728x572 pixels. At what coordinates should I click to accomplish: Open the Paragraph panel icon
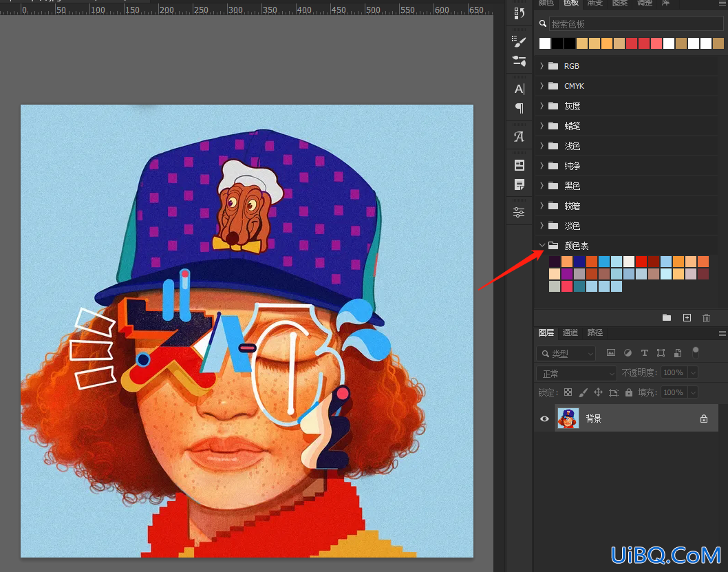tap(519, 108)
